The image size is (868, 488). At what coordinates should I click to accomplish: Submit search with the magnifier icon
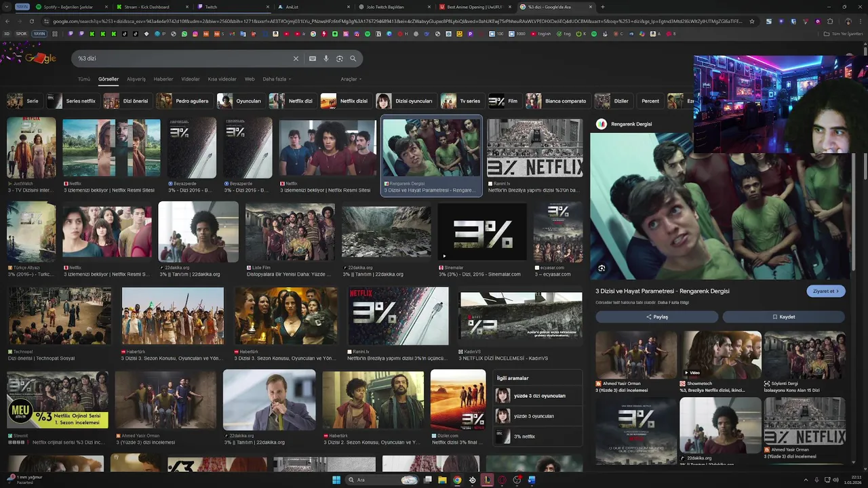pos(353,58)
